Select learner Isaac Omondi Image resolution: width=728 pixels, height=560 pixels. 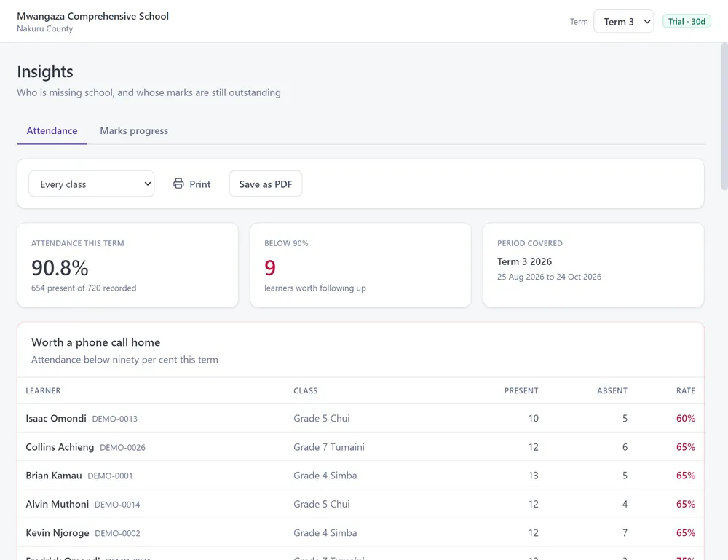tap(56, 419)
